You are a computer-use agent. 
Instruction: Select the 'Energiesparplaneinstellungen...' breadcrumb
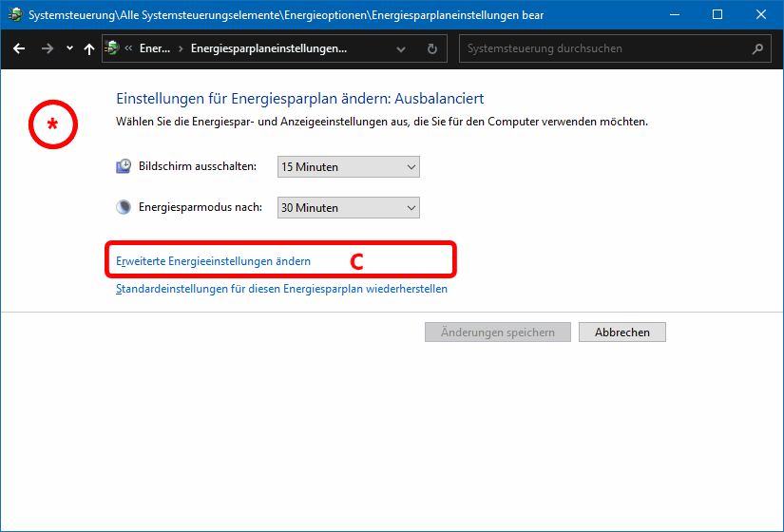click(269, 48)
